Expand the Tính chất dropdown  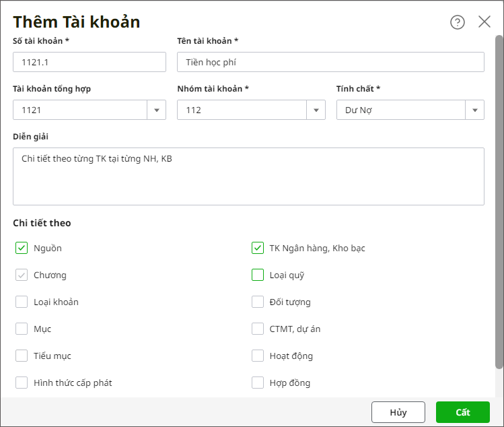pyautogui.click(x=475, y=110)
